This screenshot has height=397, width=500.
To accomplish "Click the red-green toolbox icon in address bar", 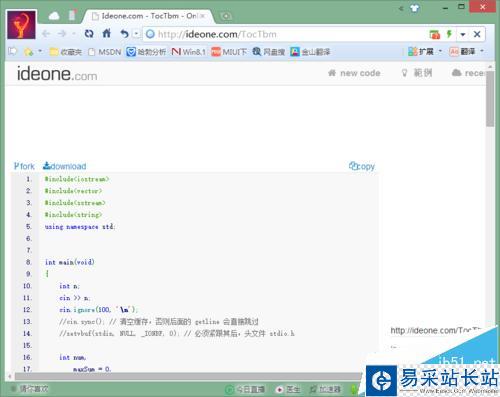I will 435,34.
